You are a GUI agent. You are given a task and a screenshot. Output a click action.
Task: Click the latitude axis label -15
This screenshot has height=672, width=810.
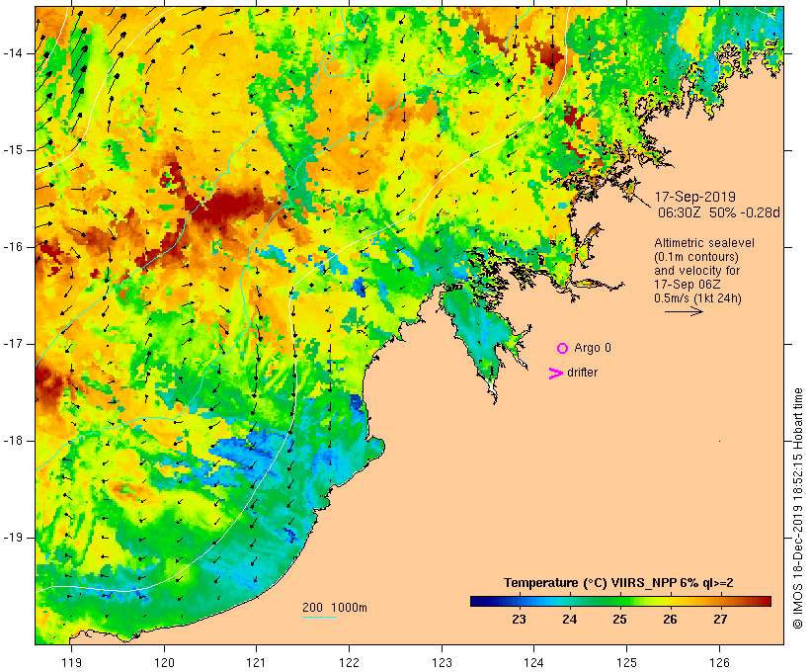click(13, 150)
